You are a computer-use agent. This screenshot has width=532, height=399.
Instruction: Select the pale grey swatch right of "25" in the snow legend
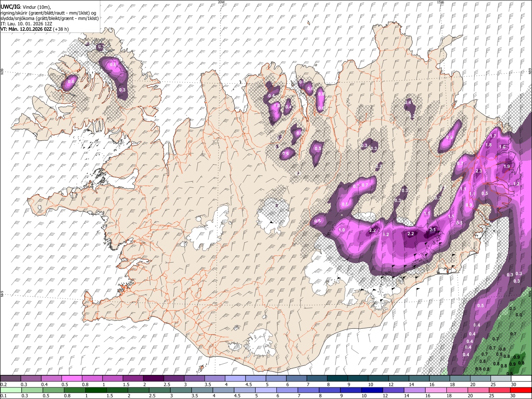(x=501, y=379)
